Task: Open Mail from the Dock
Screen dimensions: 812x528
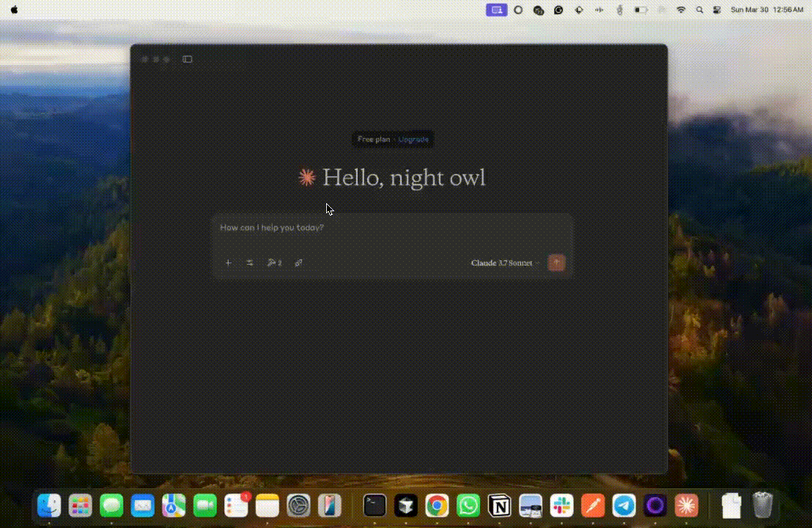Action: (x=142, y=505)
